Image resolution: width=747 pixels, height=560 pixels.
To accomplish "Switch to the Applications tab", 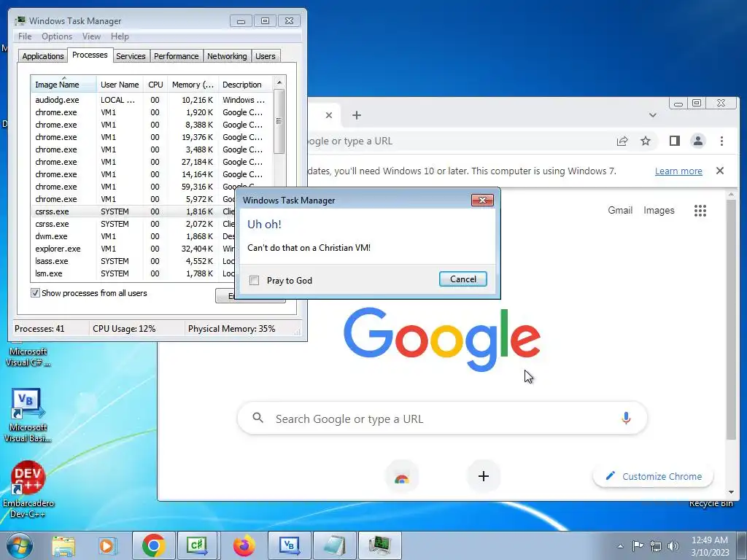I will [43, 56].
